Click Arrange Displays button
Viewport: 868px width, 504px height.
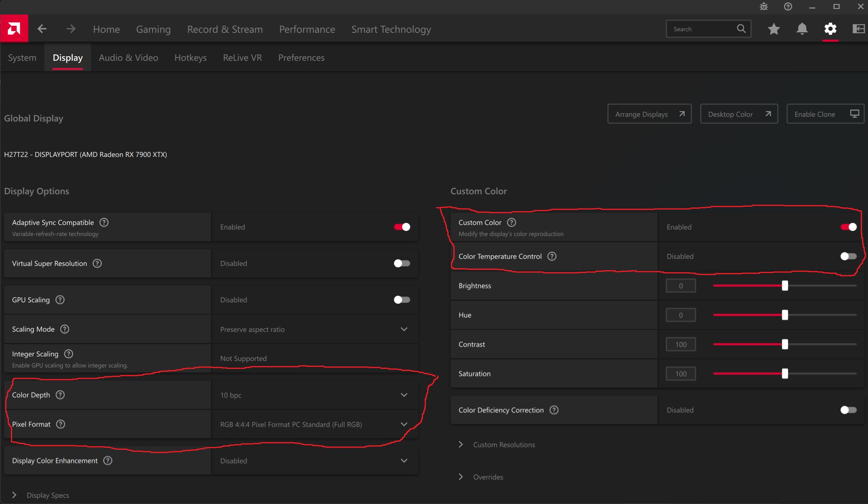(650, 114)
